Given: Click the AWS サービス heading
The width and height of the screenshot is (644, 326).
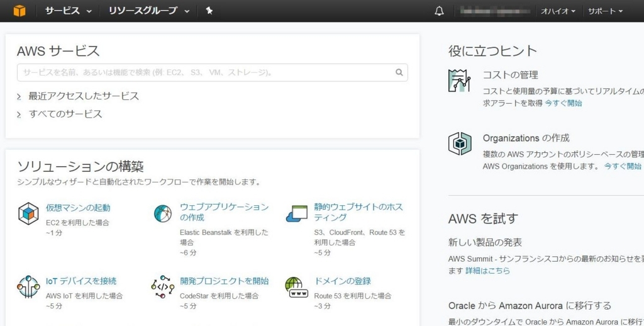Looking at the screenshot, I should tap(58, 51).
